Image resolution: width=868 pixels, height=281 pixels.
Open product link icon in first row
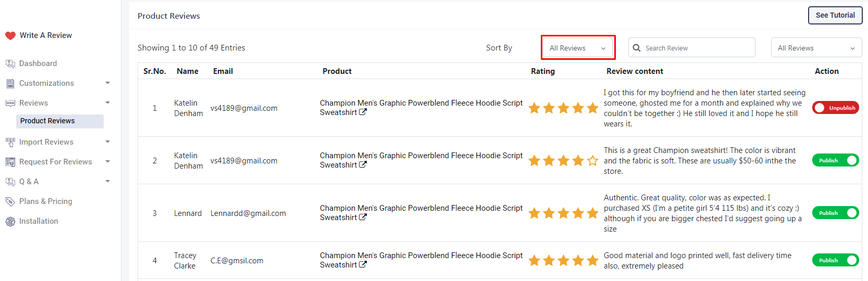pyautogui.click(x=363, y=112)
